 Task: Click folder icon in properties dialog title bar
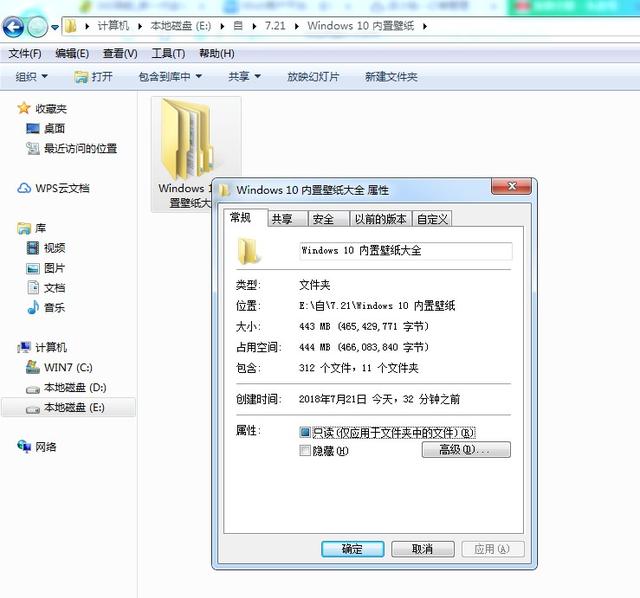tap(224, 190)
